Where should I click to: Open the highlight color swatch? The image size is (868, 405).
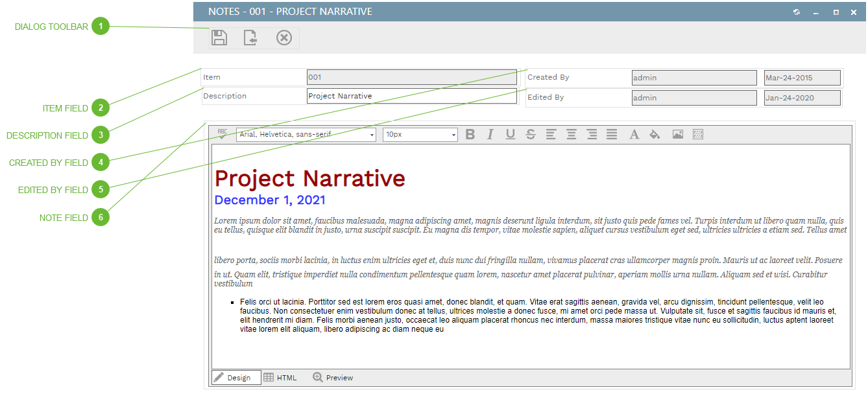tap(655, 134)
